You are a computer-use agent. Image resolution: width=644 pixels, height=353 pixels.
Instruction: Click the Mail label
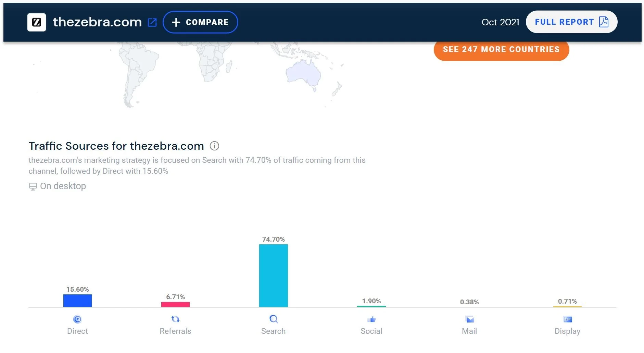469,331
